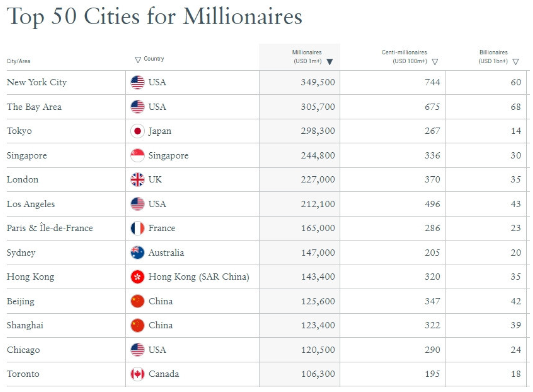Click the Shanghai millionaires value 123,400
The height and width of the screenshot is (392, 533).
tap(318, 325)
